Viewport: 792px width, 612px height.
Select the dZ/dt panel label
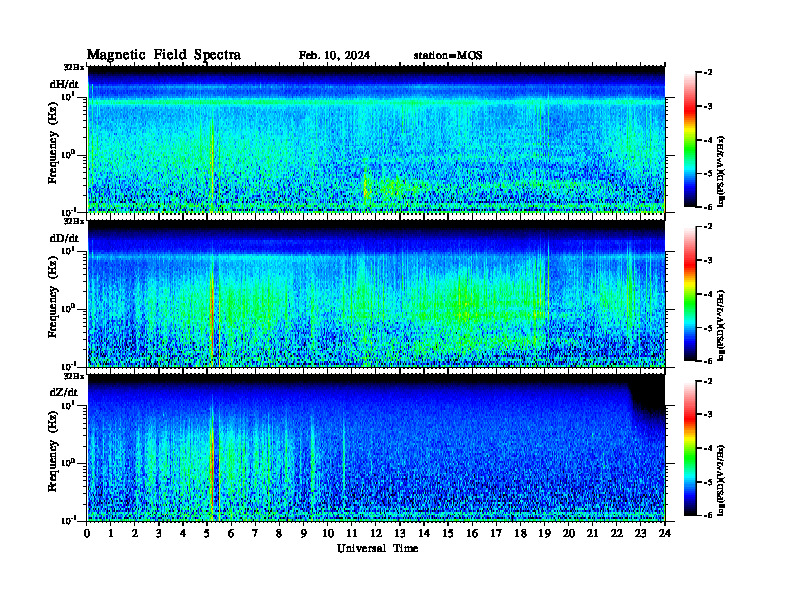[x=64, y=392]
